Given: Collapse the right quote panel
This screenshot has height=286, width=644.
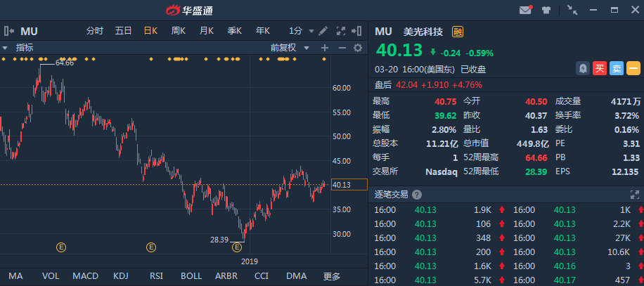Looking at the screenshot, I should pos(356,31).
